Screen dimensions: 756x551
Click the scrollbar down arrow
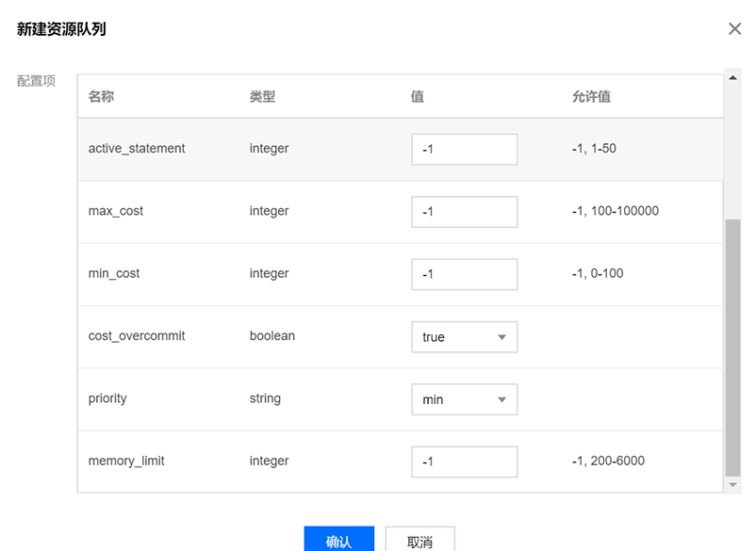pyautogui.click(x=732, y=485)
